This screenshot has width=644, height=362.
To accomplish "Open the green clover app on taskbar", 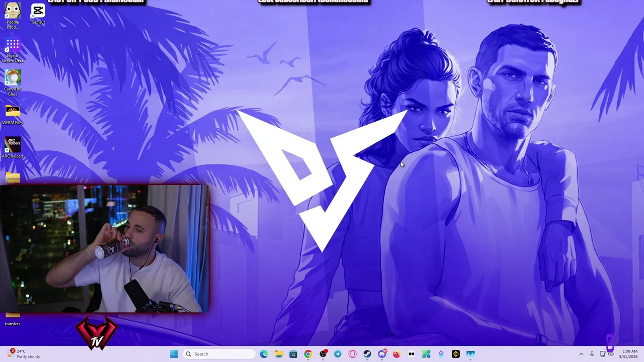I will [426, 354].
